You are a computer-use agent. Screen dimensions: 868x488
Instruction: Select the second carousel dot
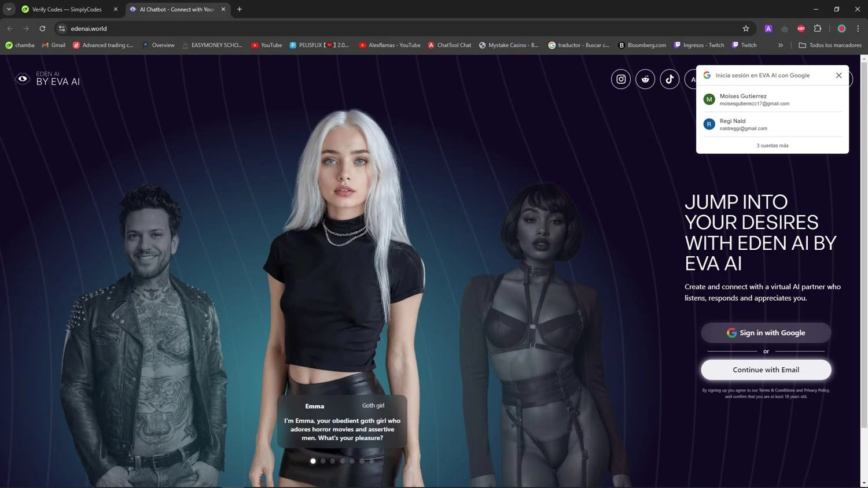click(x=323, y=461)
